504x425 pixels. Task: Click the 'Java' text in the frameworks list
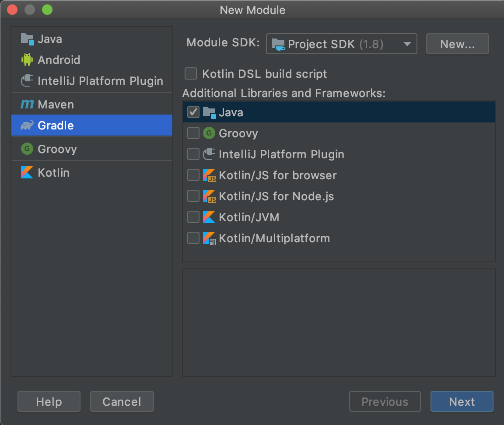(231, 112)
